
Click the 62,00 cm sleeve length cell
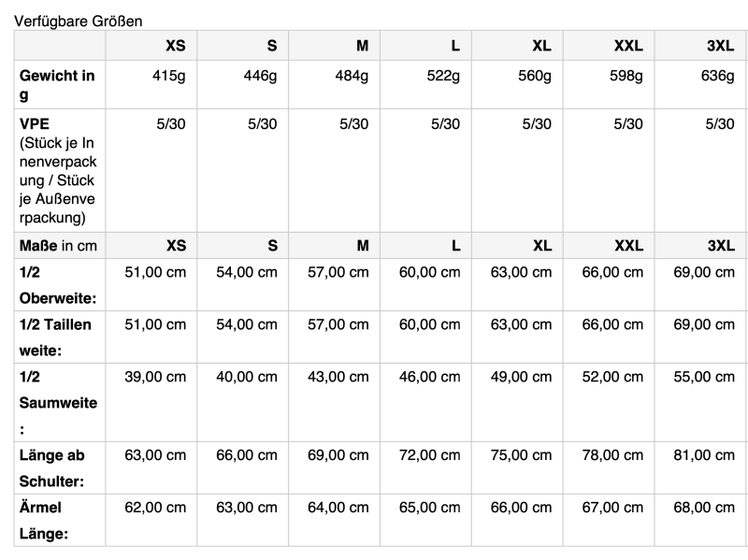pos(155,508)
